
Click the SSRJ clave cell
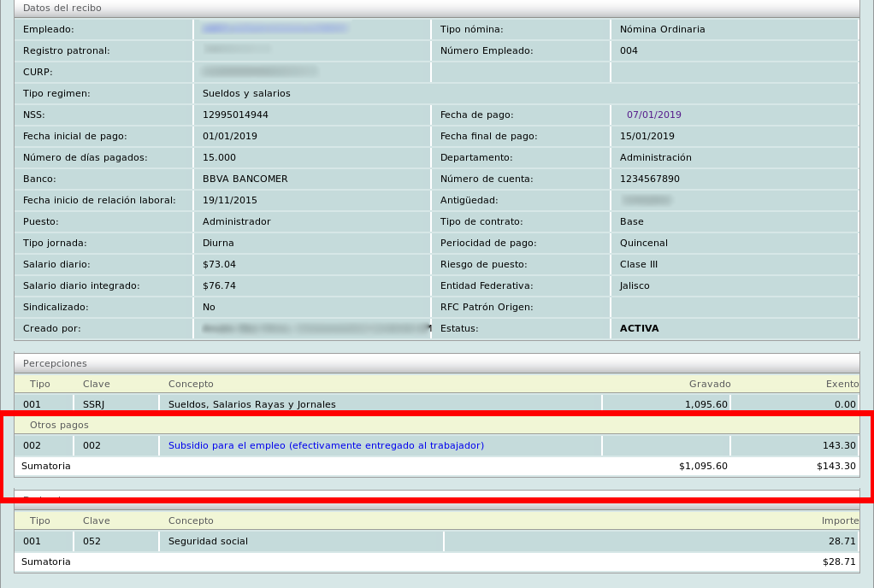(x=94, y=404)
